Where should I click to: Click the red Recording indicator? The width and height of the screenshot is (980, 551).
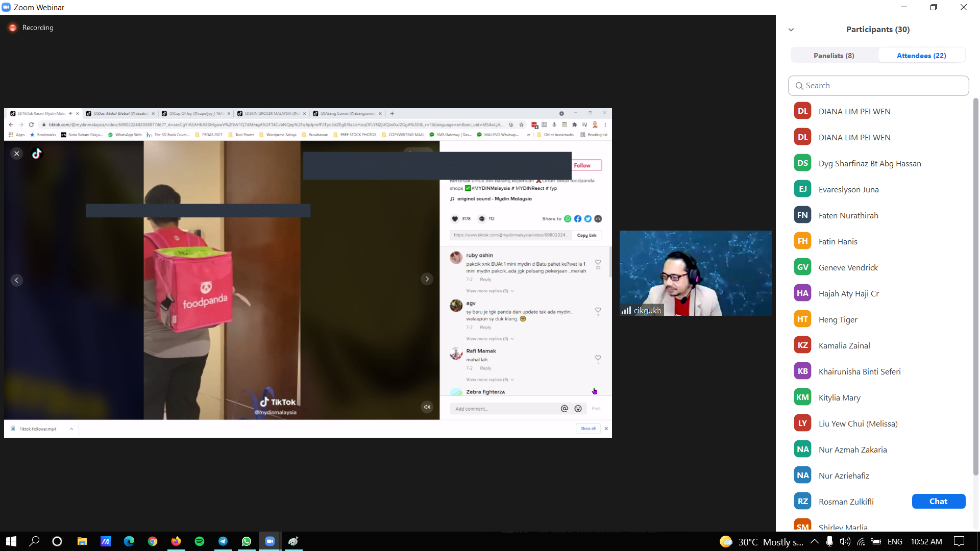tap(13, 28)
